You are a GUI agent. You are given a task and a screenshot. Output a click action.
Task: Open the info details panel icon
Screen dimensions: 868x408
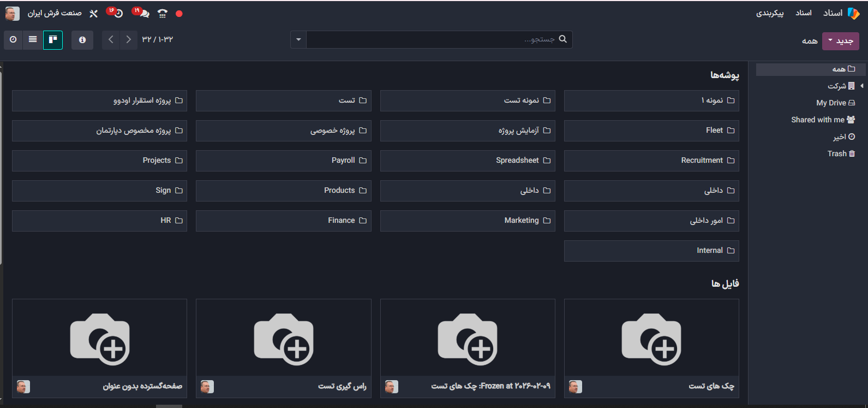click(x=82, y=40)
